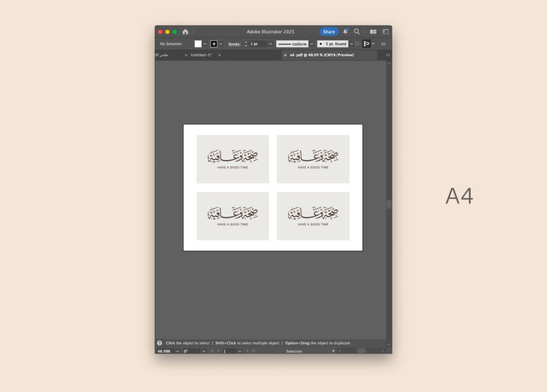The image size is (547, 392).
Task: Click the Share button
Action: [x=329, y=32]
